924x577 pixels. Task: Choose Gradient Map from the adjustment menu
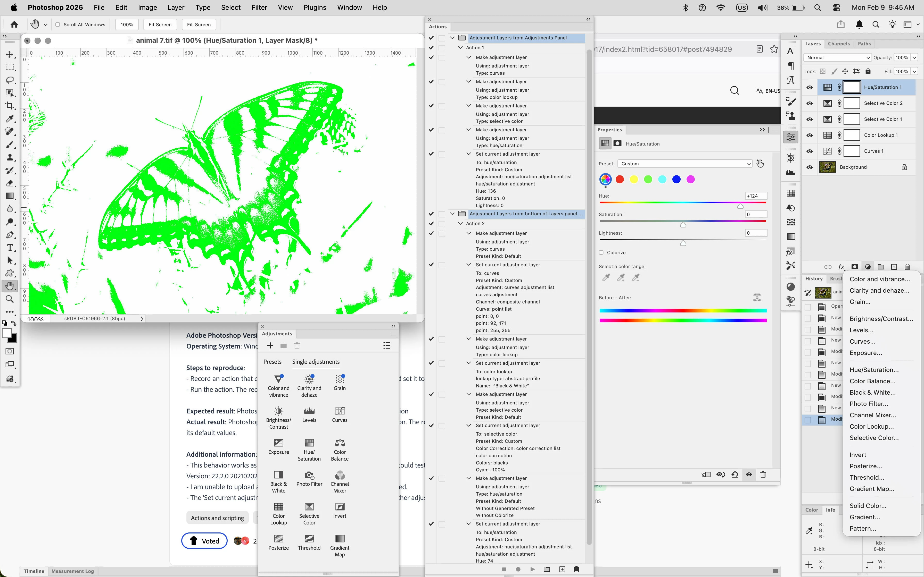point(872,488)
